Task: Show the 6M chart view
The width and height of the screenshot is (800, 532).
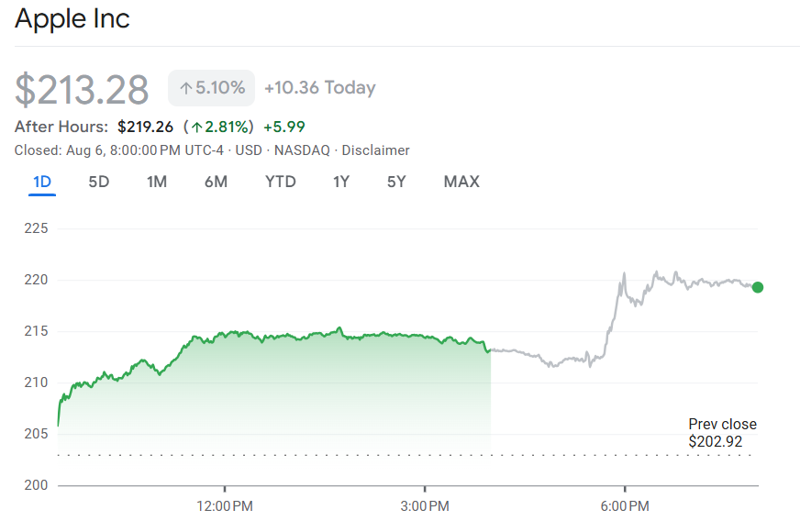Action: click(x=216, y=182)
